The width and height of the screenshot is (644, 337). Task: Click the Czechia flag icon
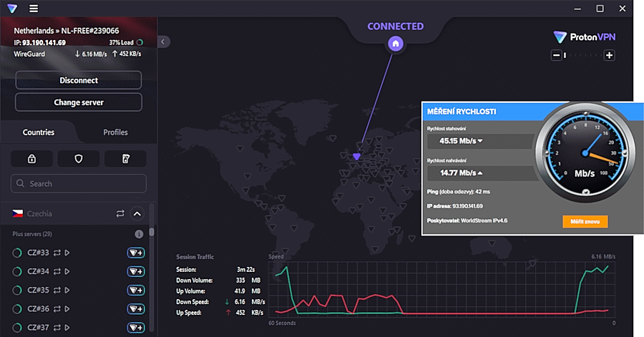18,213
